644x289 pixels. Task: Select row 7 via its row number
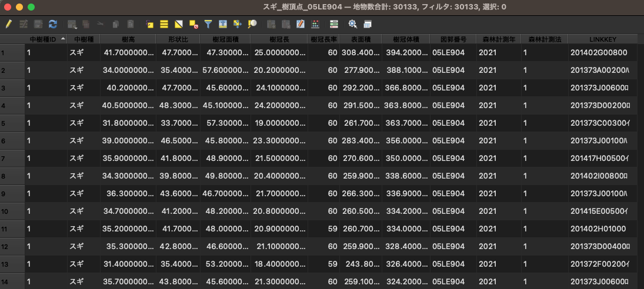point(12,158)
